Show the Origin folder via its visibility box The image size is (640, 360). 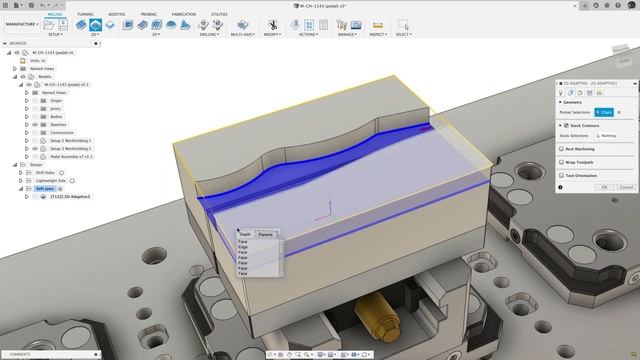[35, 100]
